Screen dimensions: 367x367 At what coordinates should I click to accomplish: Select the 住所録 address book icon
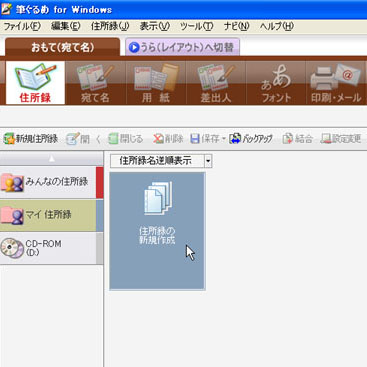(x=35, y=83)
